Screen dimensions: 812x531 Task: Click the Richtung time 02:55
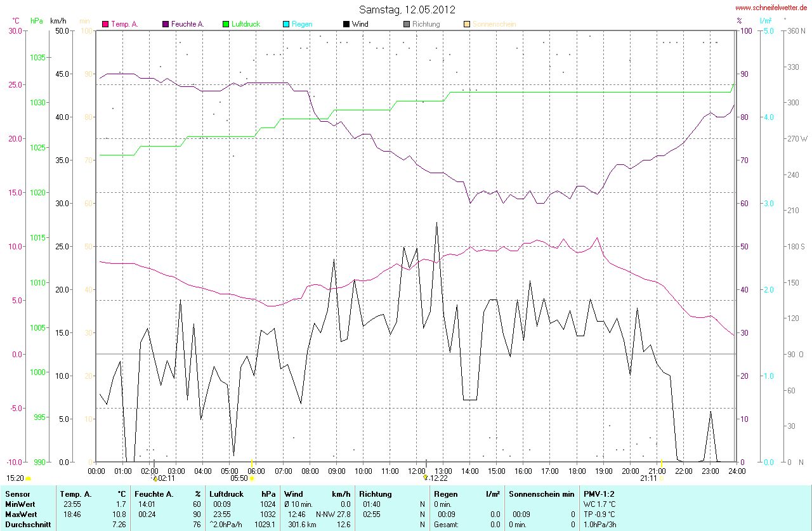[x=372, y=514]
